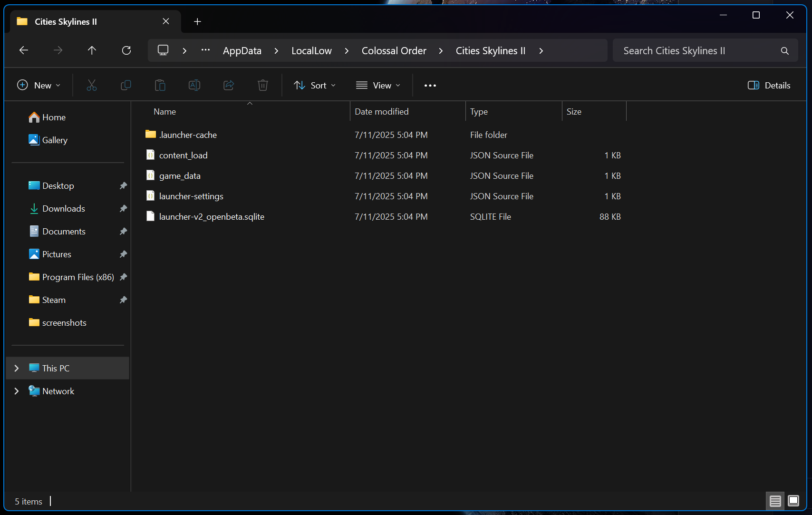Switch to large thumbnails view in status bar
812x515 pixels.
pyautogui.click(x=793, y=501)
